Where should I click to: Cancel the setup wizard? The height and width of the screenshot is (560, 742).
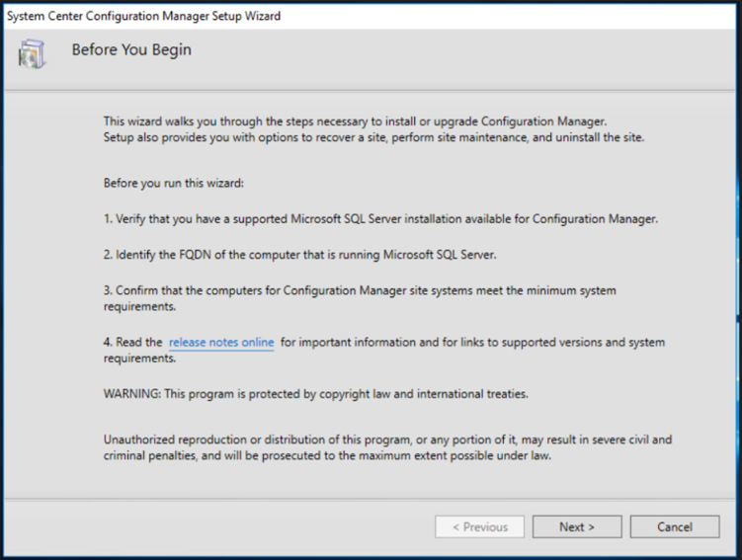(675, 526)
